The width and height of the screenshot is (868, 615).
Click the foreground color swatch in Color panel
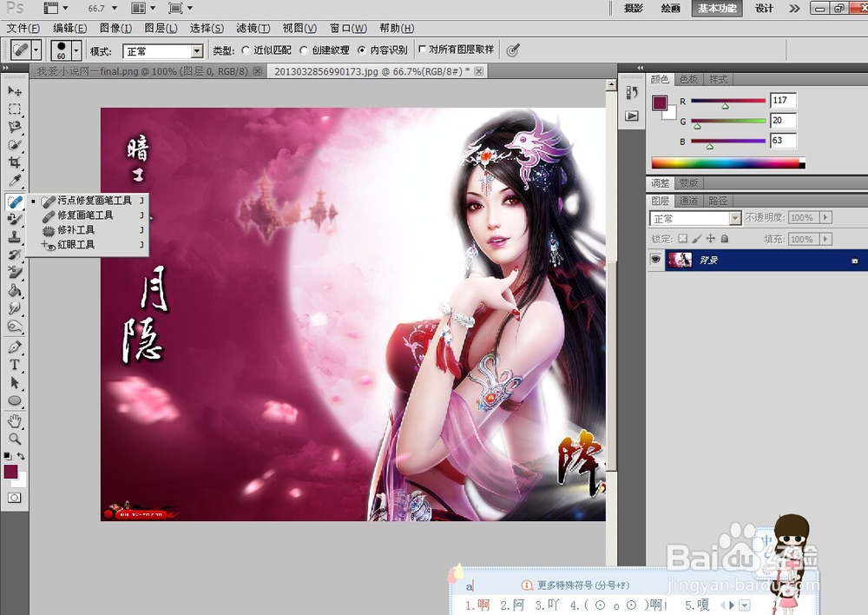tap(659, 103)
